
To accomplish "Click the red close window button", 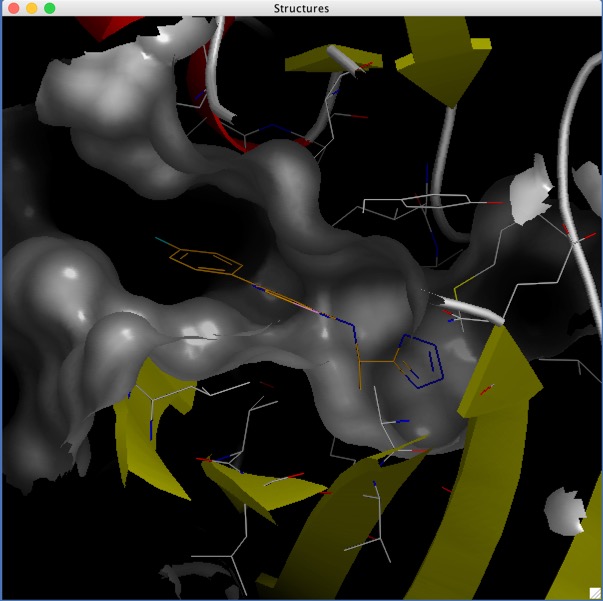I will click(x=13, y=8).
